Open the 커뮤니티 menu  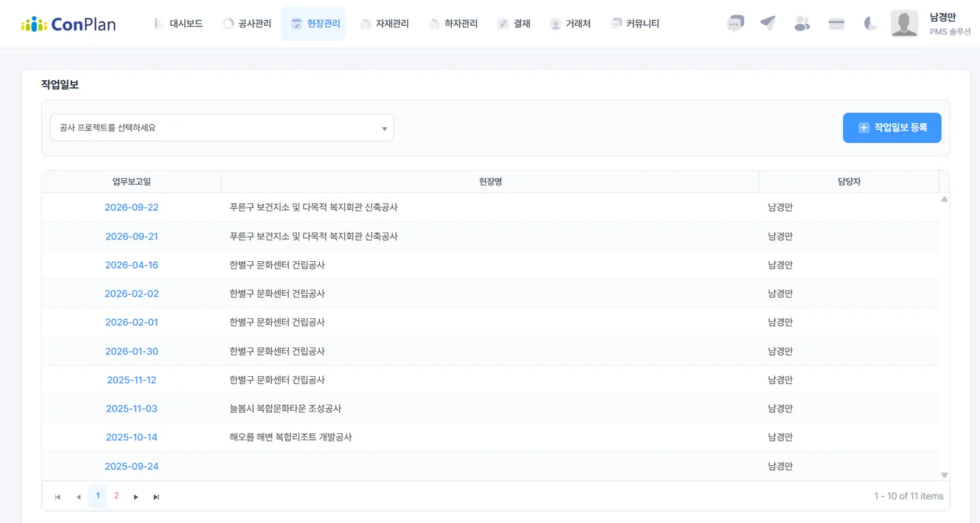pyautogui.click(x=635, y=24)
